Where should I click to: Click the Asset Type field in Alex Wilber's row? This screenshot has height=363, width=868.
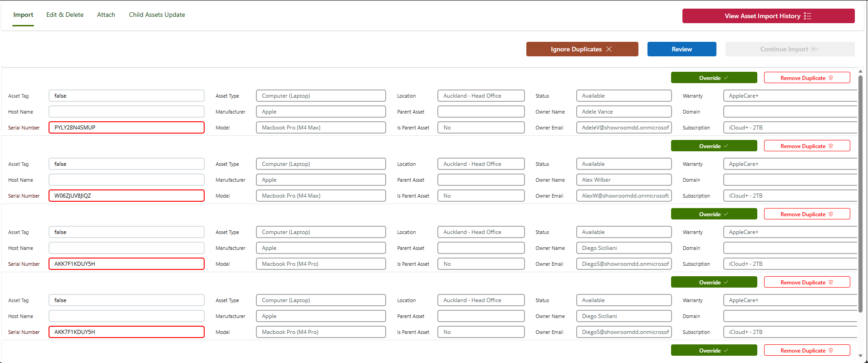(321, 164)
